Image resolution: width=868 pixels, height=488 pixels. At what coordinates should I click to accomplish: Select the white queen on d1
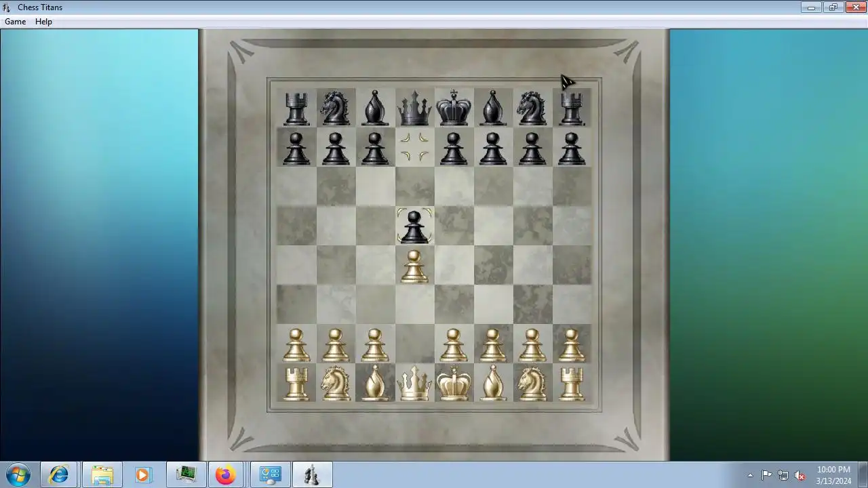pos(414,384)
